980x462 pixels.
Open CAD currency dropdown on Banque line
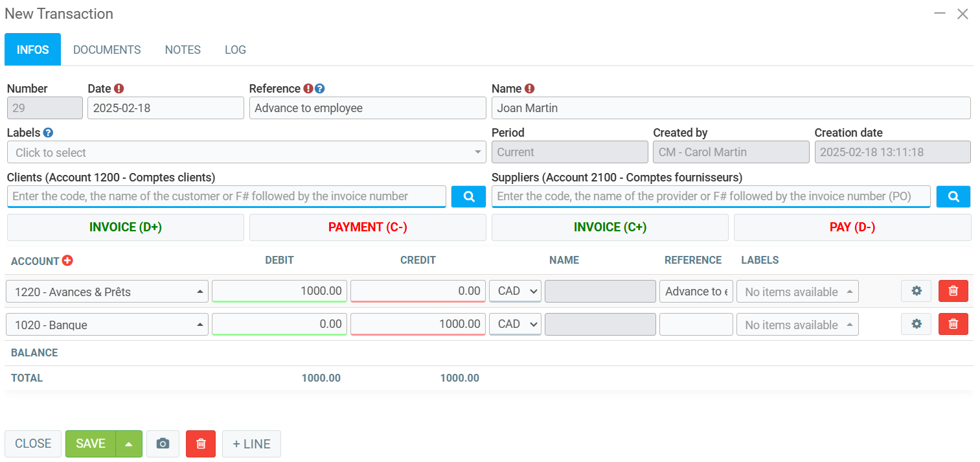coord(515,324)
